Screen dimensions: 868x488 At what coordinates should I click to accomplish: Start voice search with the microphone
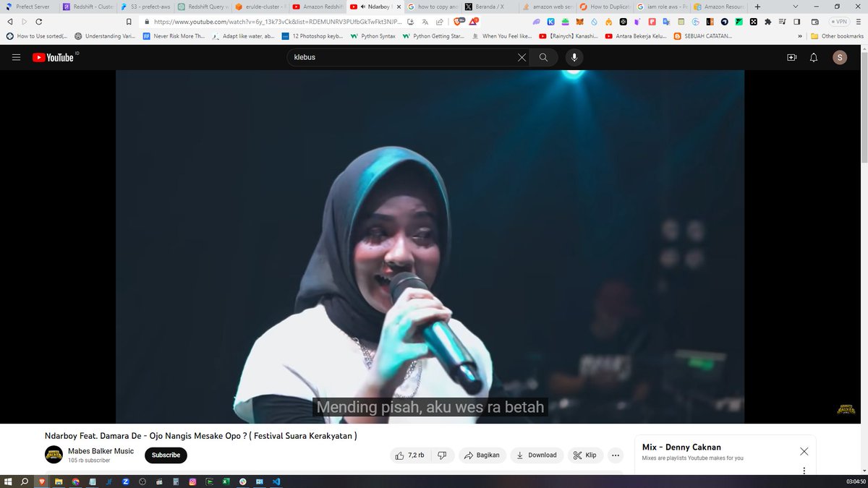click(574, 57)
